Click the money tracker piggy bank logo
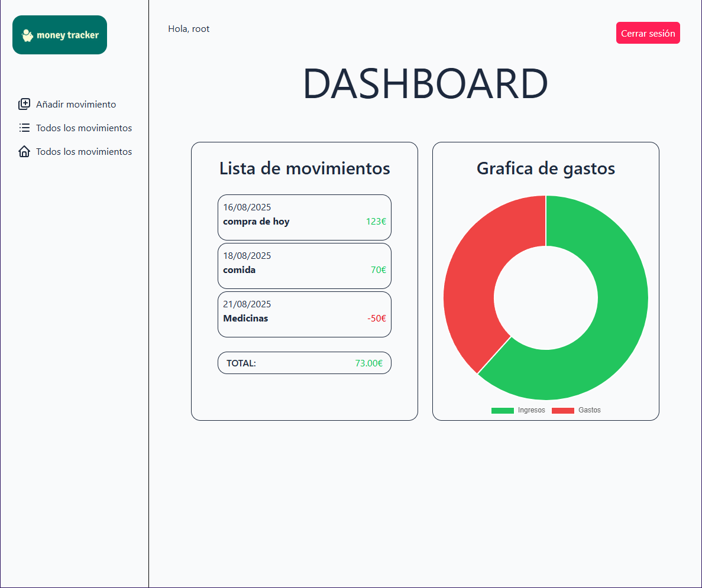Image resolution: width=702 pixels, height=588 pixels. pyautogui.click(x=59, y=35)
